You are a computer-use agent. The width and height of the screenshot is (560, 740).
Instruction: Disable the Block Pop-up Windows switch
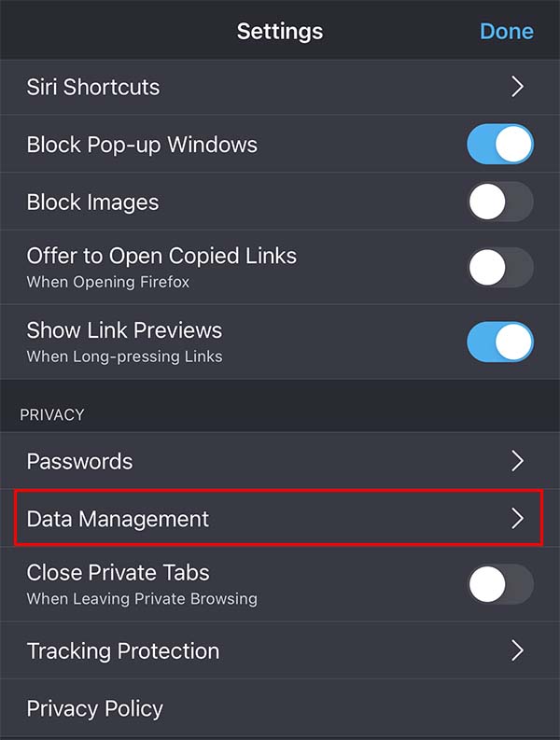[x=499, y=145]
